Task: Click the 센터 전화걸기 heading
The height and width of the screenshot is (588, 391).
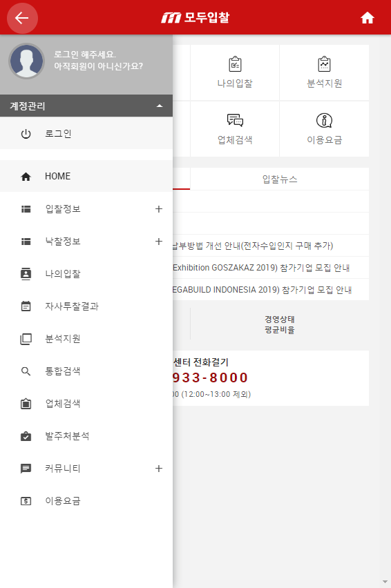Action: point(201,362)
